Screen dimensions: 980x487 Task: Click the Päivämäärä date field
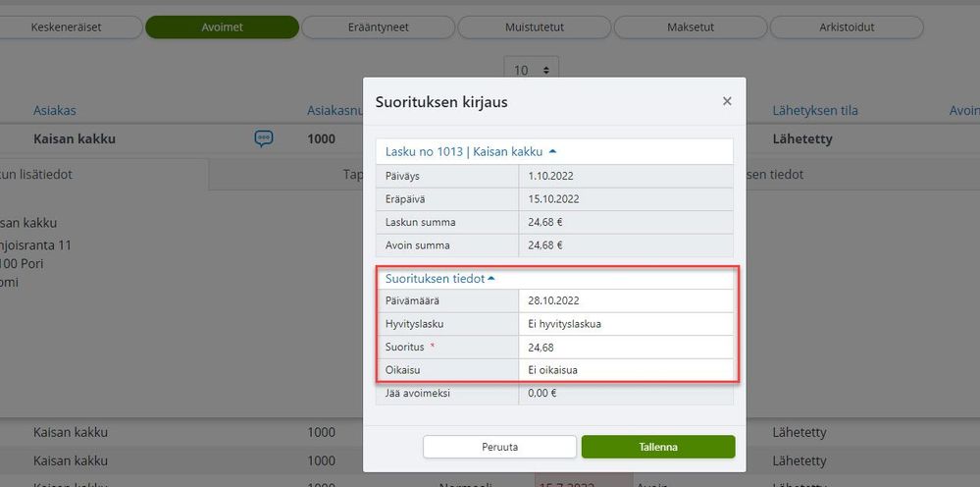click(x=626, y=300)
